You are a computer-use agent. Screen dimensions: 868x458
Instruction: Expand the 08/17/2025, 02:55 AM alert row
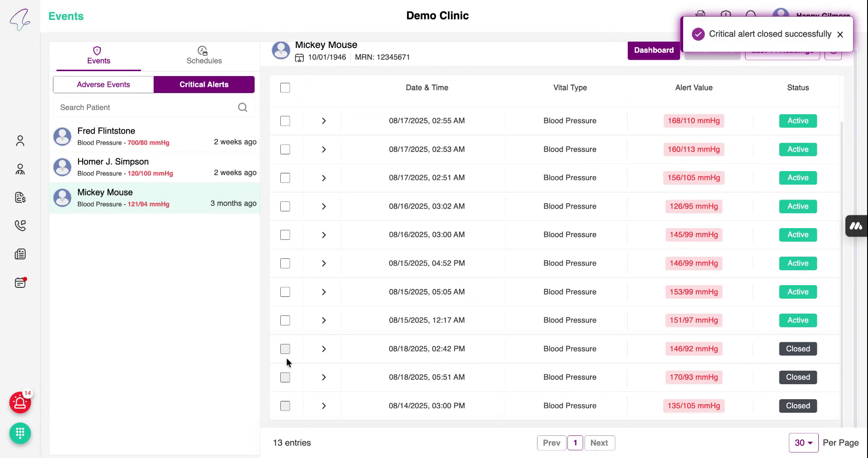(x=323, y=121)
